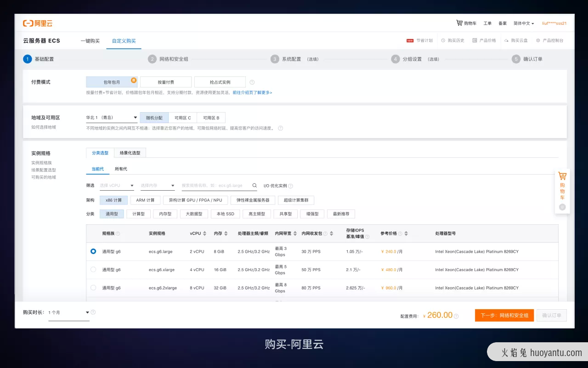Screen dimensions: 588x368
Task: Select ecs.g6.xlarge radio button
Action: tap(93, 270)
